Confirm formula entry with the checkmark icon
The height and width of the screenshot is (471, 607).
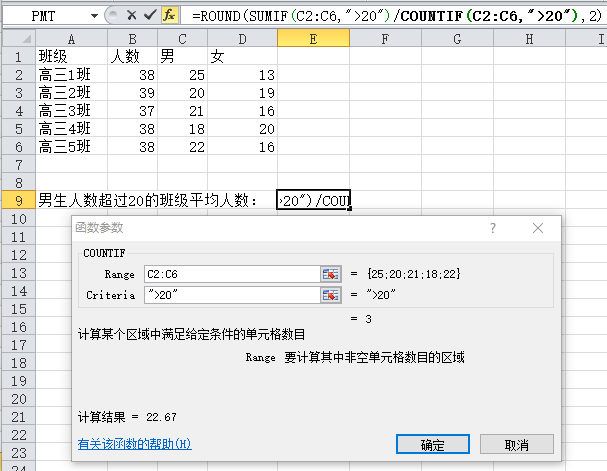150,15
